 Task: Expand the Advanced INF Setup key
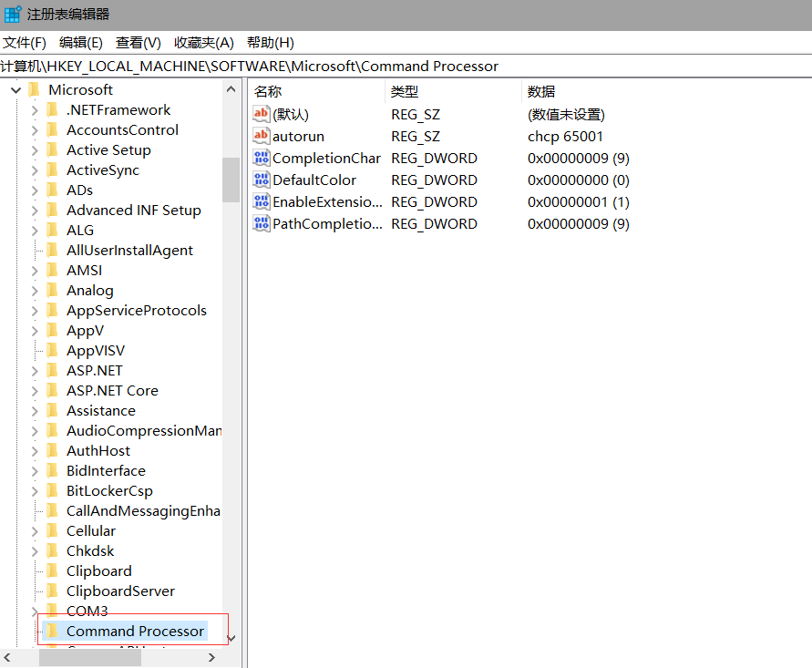[35, 211]
